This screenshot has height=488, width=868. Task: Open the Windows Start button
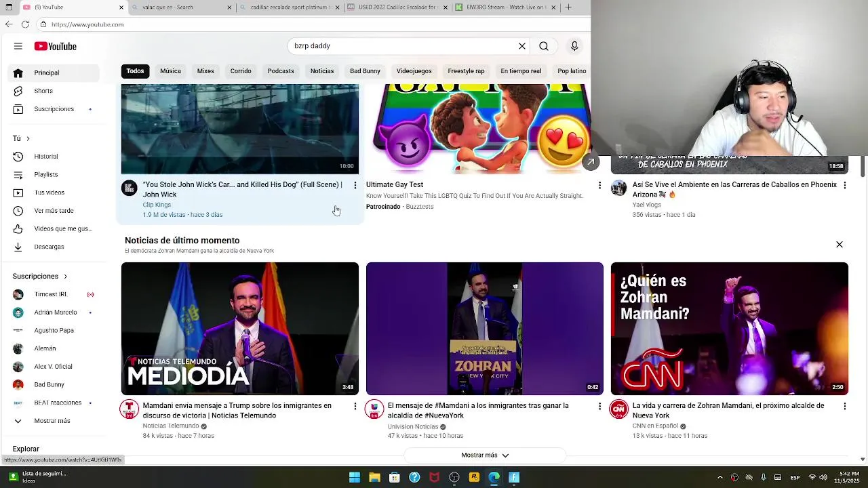355,477
